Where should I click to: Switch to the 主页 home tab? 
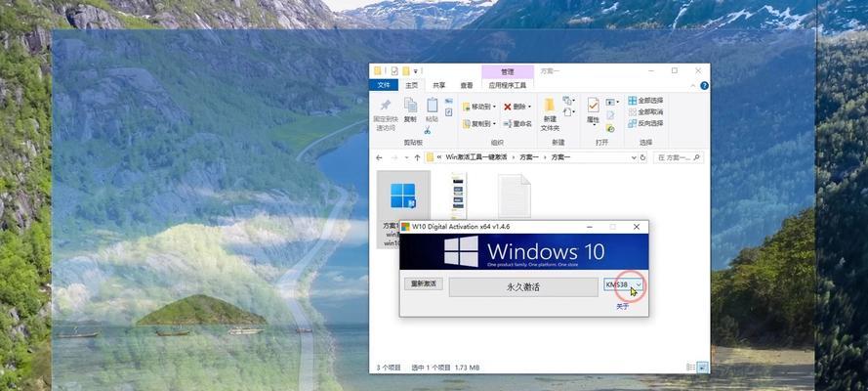tap(412, 85)
